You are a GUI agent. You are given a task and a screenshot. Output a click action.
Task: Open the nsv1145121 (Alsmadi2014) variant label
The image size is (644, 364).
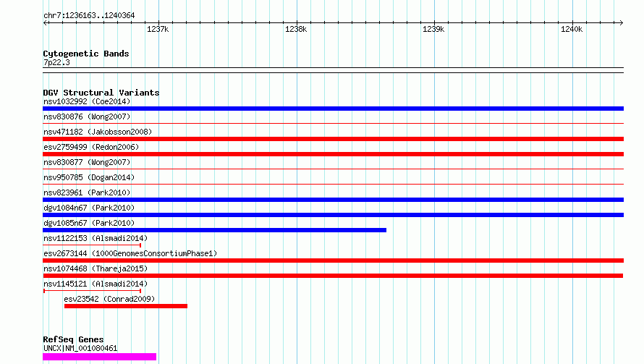tap(96, 284)
